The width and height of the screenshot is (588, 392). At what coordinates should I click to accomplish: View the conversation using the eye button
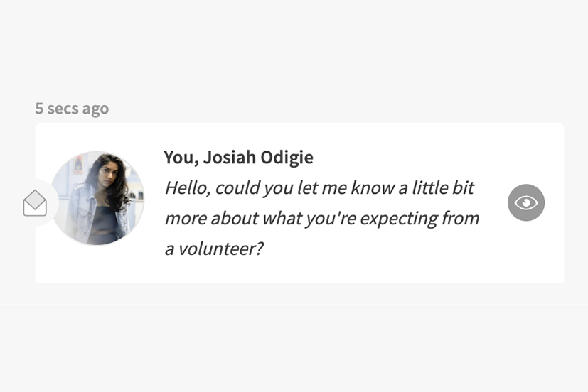[x=526, y=203]
